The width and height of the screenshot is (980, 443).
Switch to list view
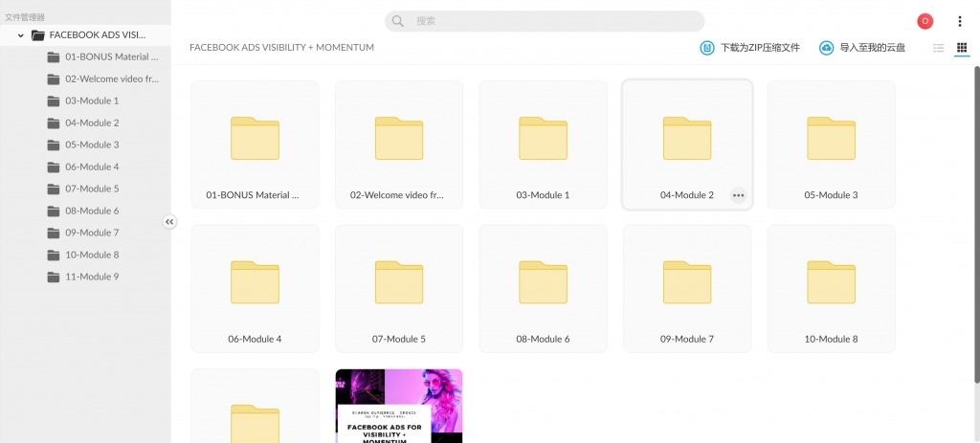click(938, 48)
